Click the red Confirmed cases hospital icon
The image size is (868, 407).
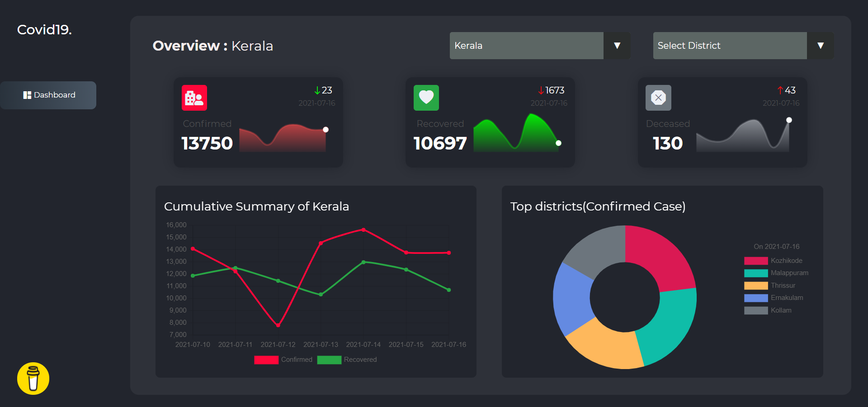coord(194,98)
